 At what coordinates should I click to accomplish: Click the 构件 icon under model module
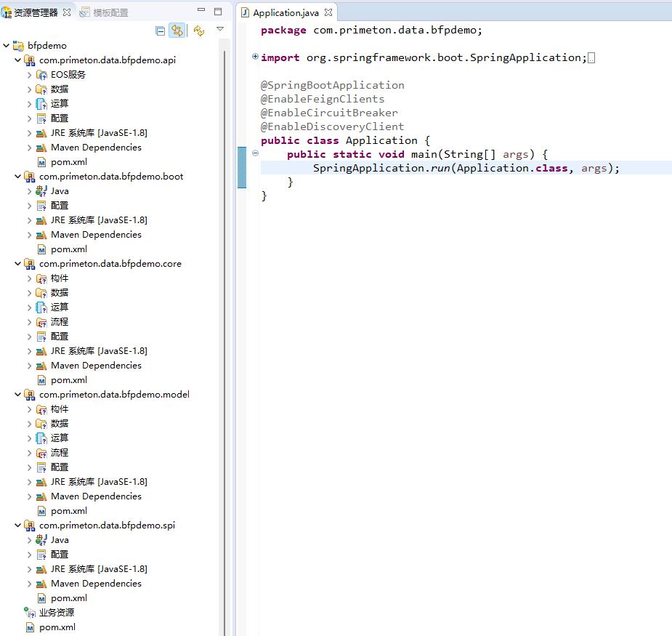click(x=41, y=409)
